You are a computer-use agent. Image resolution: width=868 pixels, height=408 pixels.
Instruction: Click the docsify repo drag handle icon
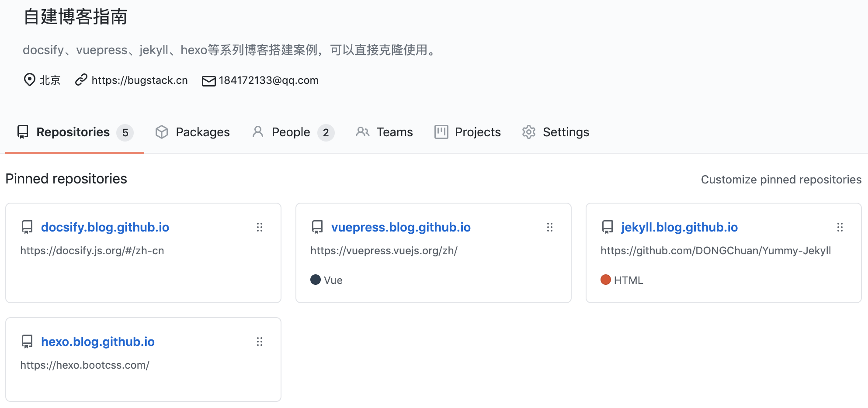tap(260, 227)
